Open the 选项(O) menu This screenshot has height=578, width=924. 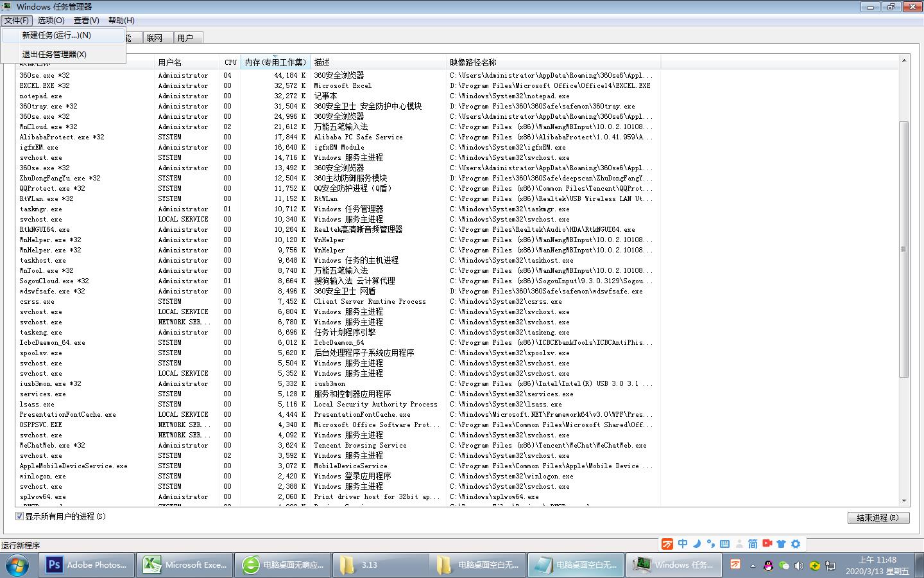[51, 21]
